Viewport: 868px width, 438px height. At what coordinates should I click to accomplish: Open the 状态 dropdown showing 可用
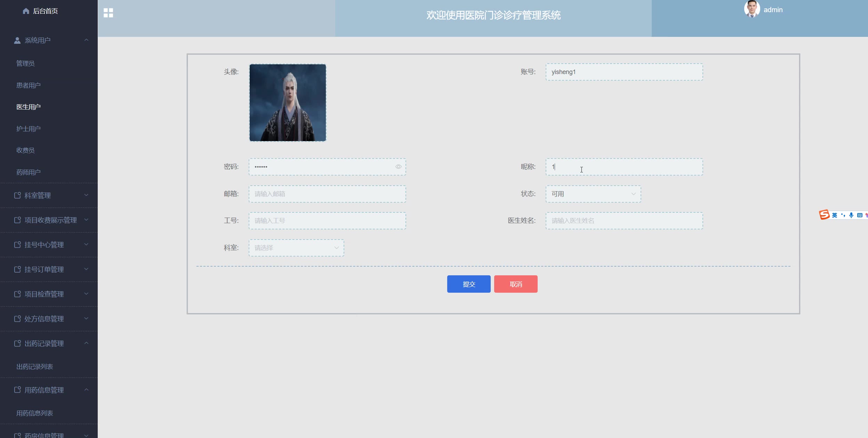pyautogui.click(x=593, y=194)
